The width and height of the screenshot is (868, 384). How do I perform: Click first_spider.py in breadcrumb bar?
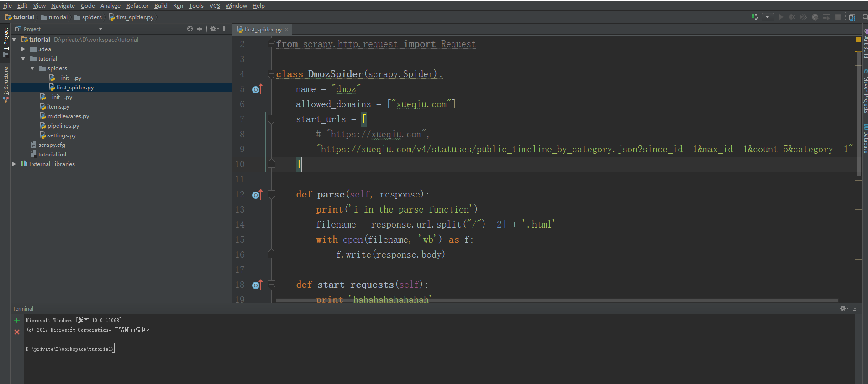click(x=131, y=17)
